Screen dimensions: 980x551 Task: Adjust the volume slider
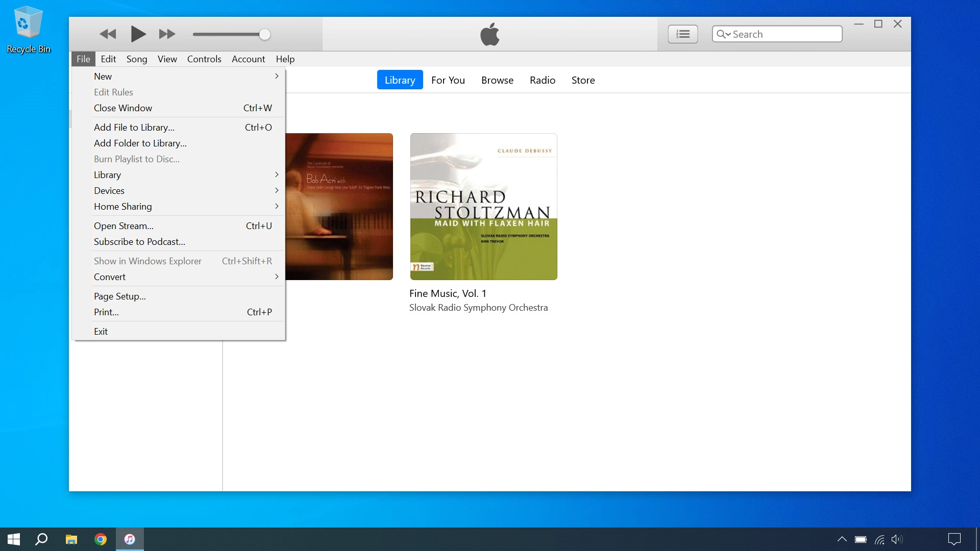tap(264, 34)
